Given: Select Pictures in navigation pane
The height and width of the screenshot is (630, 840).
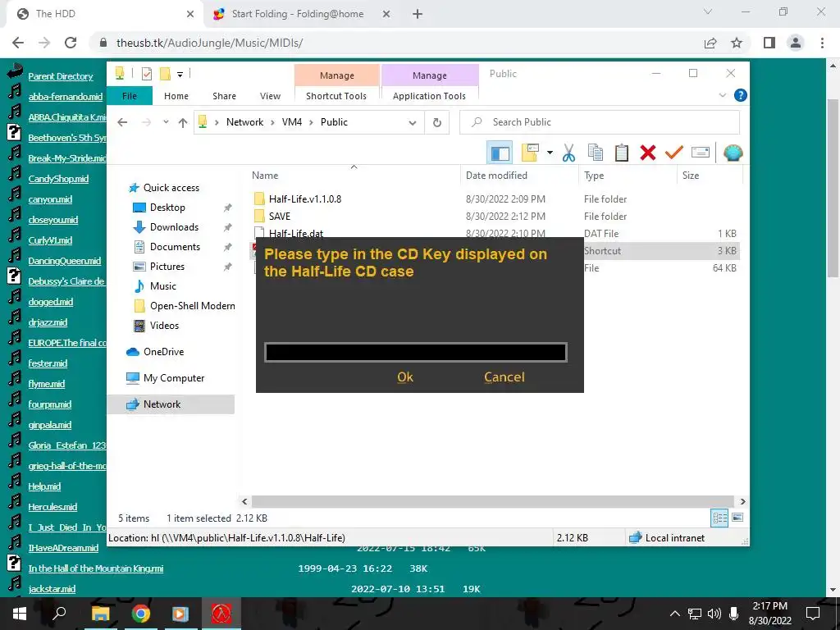Looking at the screenshot, I should (167, 267).
